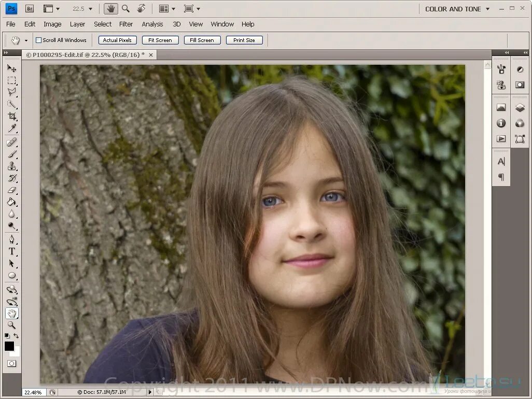Open the COLOR AND TONE workspace dropdown
Screen dimensions: 532x399
(457, 9)
